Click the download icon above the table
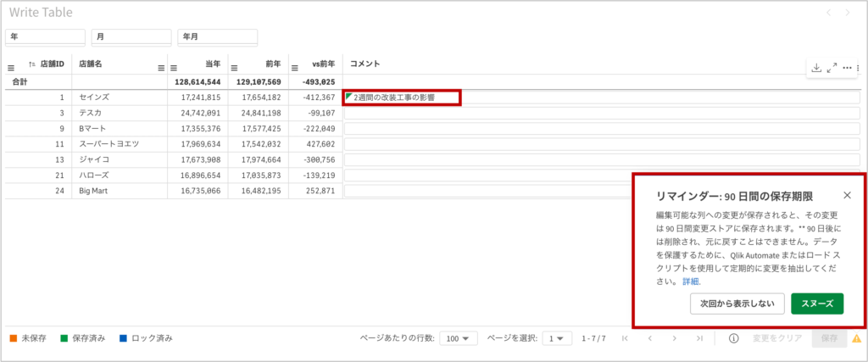 coord(815,68)
